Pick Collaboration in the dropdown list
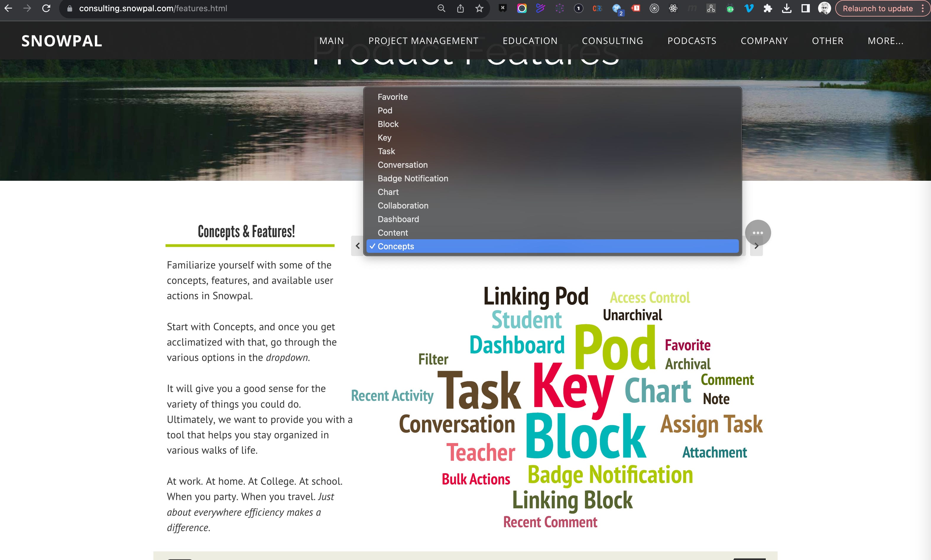This screenshot has width=931, height=560. click(403, 206)
